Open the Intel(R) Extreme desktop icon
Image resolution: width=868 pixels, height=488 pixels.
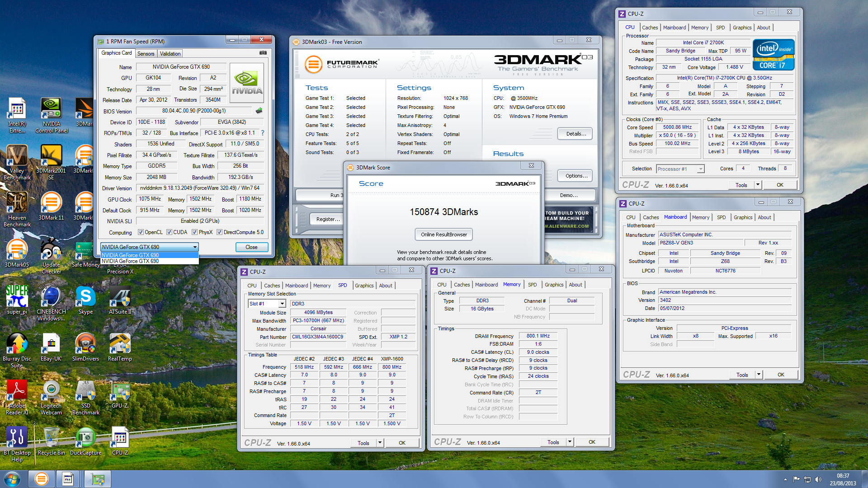point(17,115)
